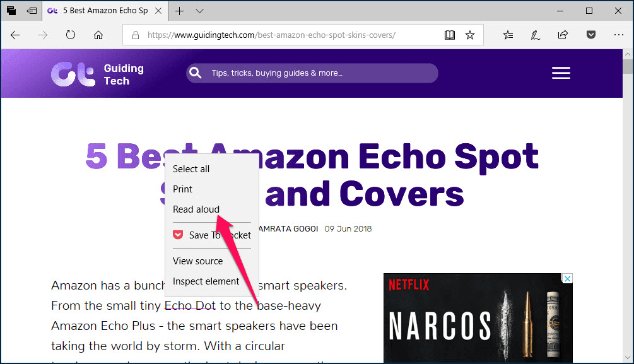Click scrollbar up arrow
This screenshot has width=634, height=364.
(628, 54)
